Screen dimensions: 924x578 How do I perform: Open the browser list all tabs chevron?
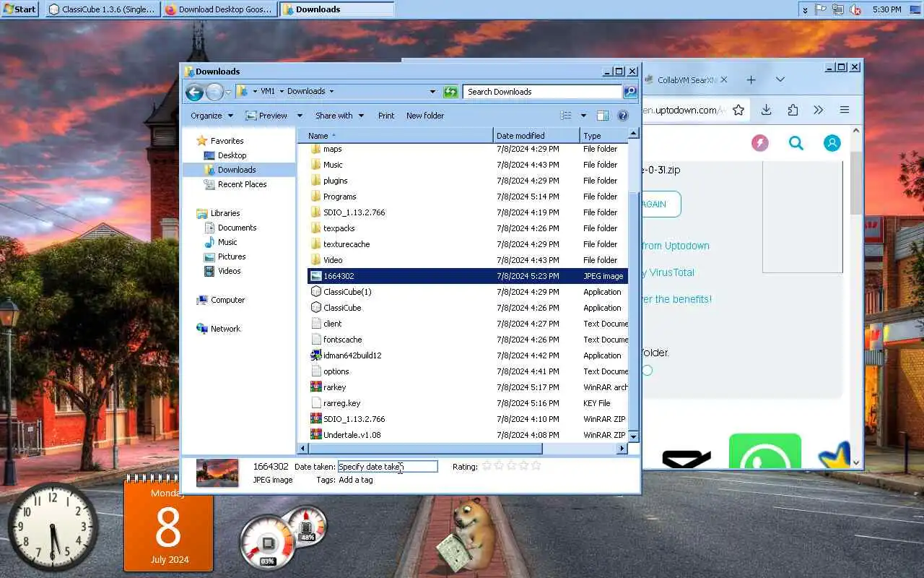point(780,79)
